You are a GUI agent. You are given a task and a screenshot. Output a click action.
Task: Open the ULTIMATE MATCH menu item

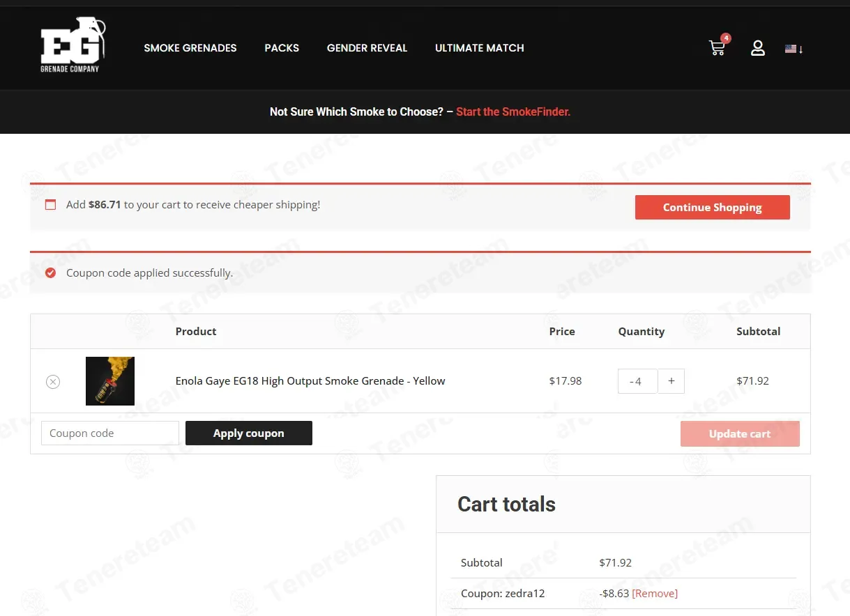click(480, 48)
